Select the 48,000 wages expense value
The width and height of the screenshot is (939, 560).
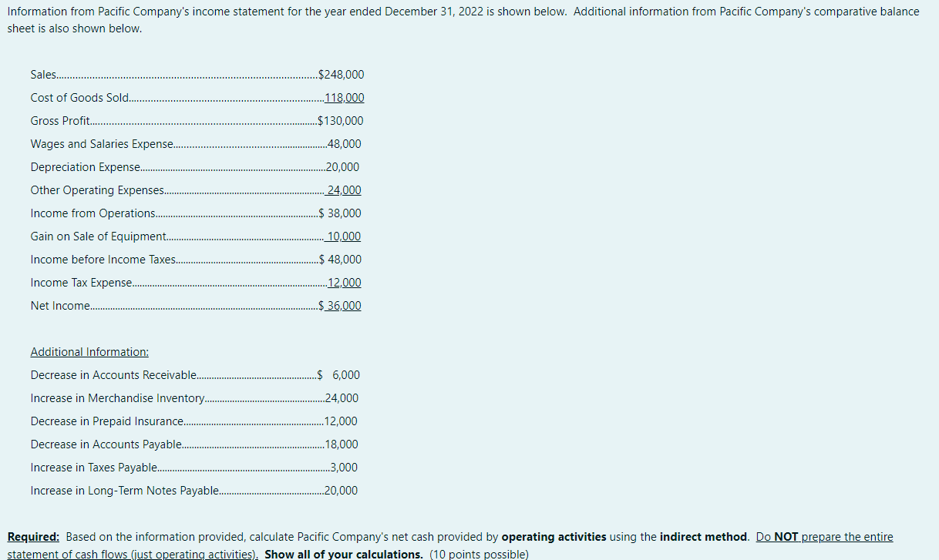coord(344,144)
